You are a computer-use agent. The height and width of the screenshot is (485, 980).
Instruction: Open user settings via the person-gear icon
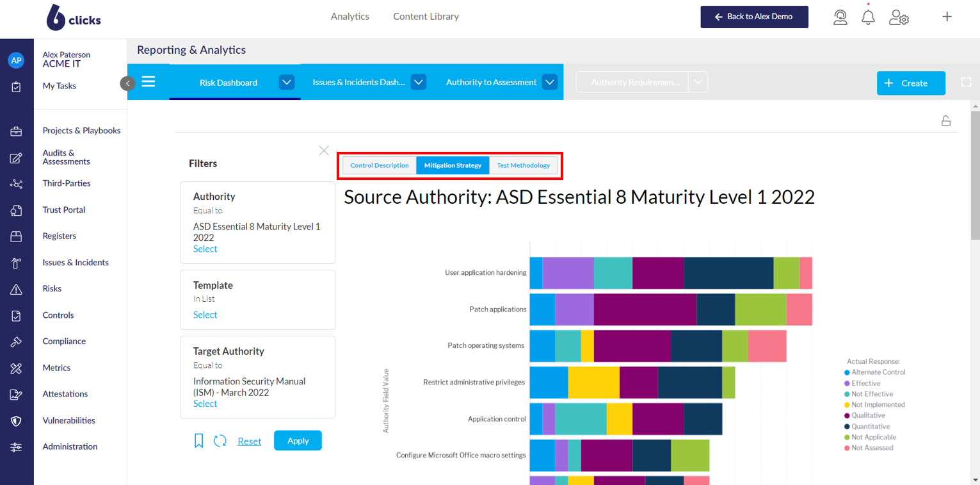pyautogui.click(x=899, y=19)
